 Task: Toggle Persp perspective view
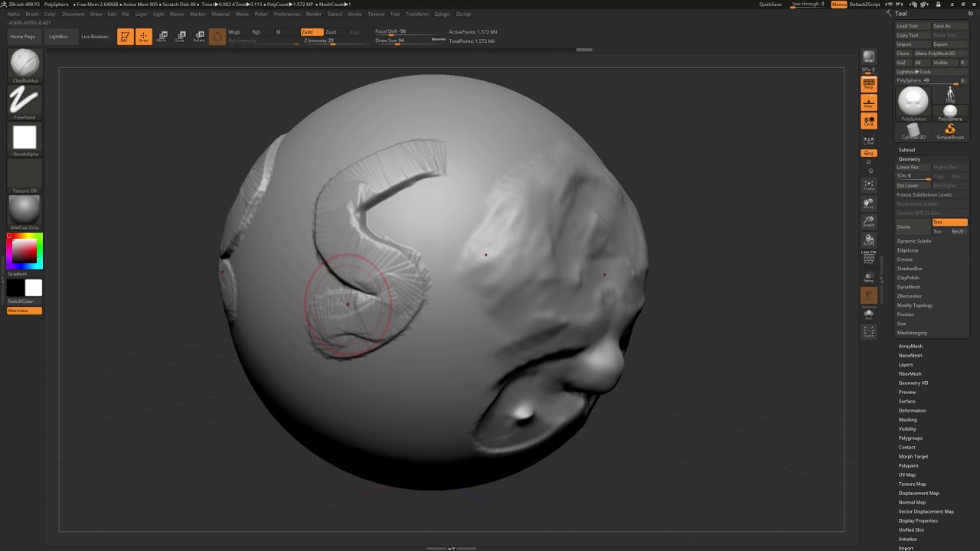[869, 84]
